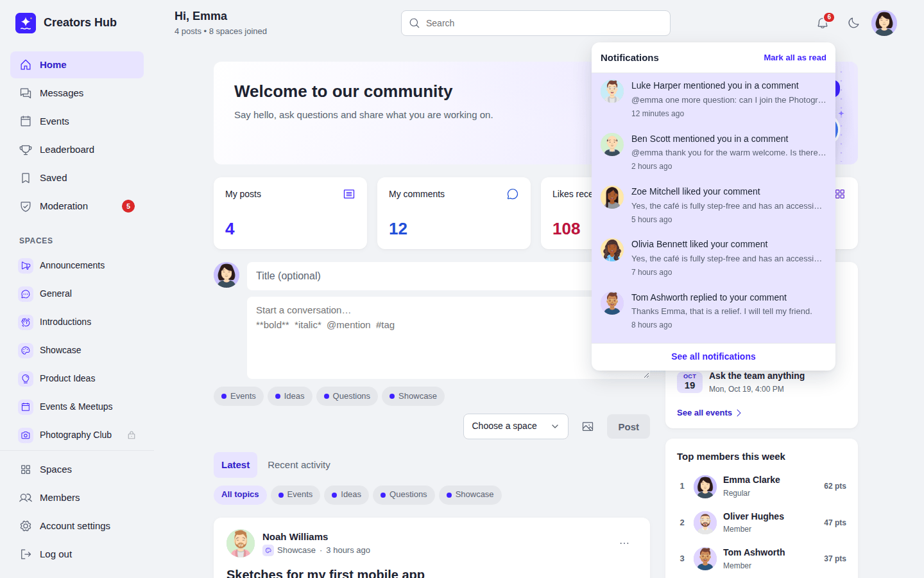Log out of the account

pos(77,554)
